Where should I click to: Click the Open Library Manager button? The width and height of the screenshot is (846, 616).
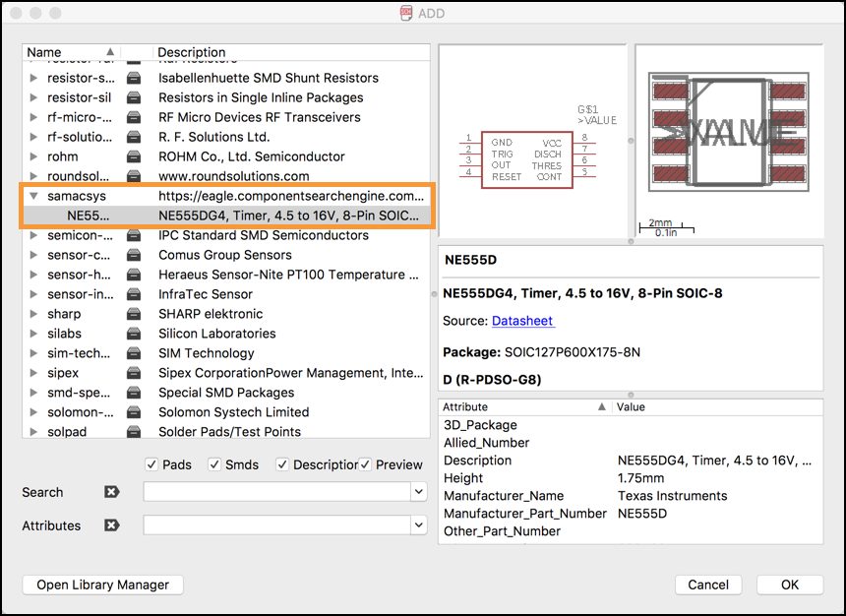[x=103, y=585]
